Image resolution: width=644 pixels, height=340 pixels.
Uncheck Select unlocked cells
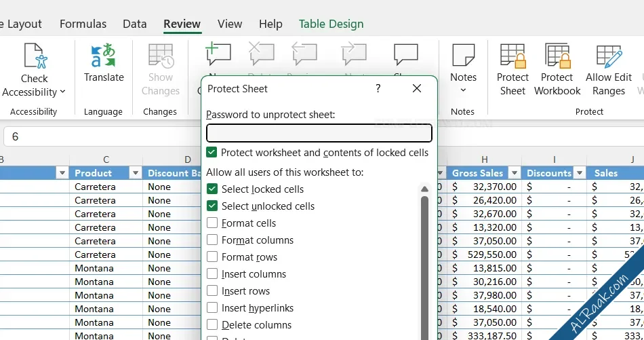212,206
